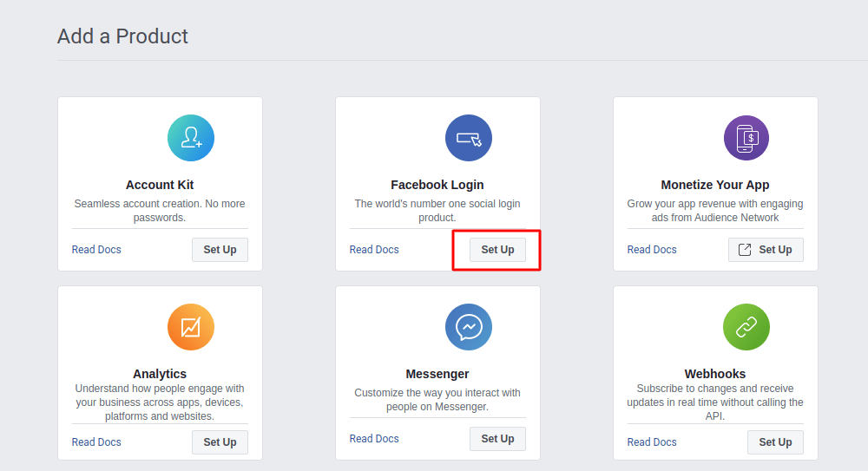Click 'Grow your app revenue' description
This screenshot has height=471, width=868.
(x=715, y=210)
